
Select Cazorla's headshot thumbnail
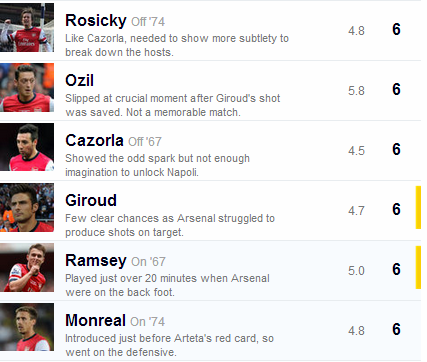coord(27,147)
